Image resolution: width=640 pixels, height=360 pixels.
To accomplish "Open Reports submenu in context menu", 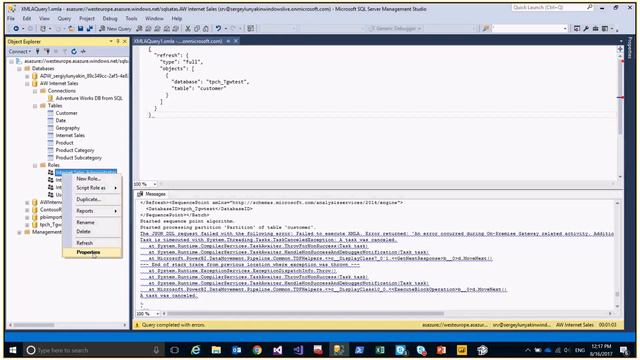I will [x=92, y=211].
